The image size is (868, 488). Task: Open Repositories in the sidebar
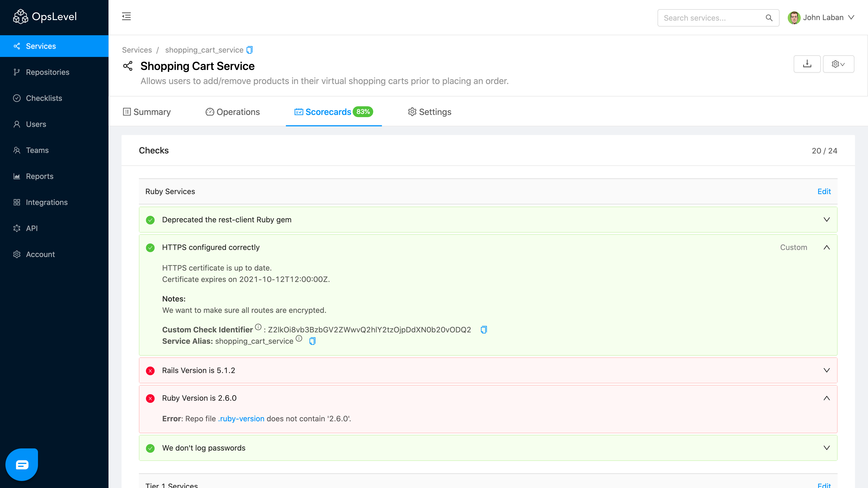(x=47, y=72)
